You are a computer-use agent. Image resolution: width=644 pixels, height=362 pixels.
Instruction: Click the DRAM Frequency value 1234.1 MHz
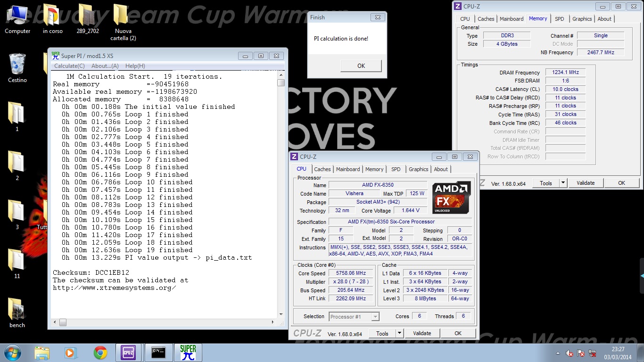[x=565, y=73]
